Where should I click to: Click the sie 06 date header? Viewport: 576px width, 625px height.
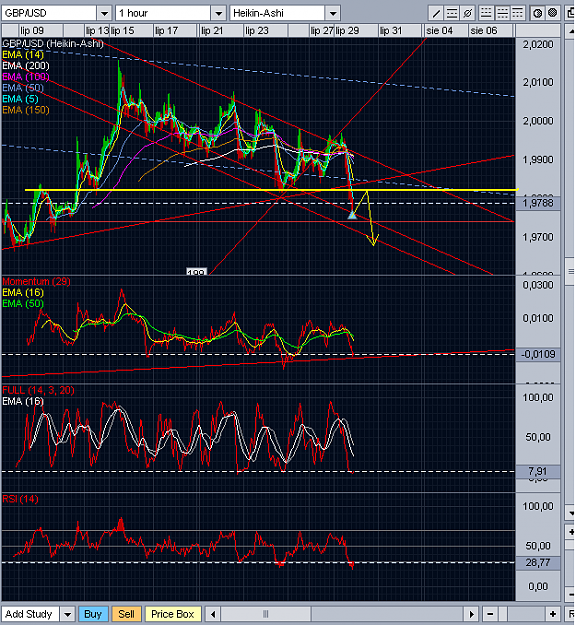484,31
